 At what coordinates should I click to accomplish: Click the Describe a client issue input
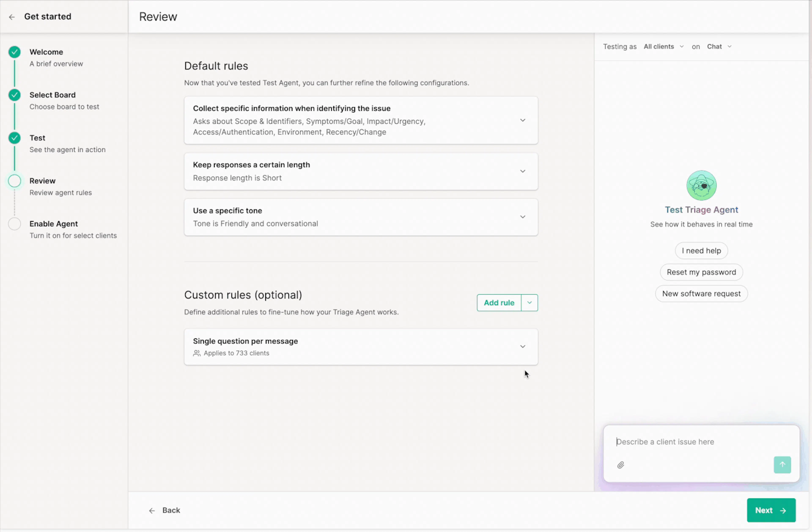[701, 442]
